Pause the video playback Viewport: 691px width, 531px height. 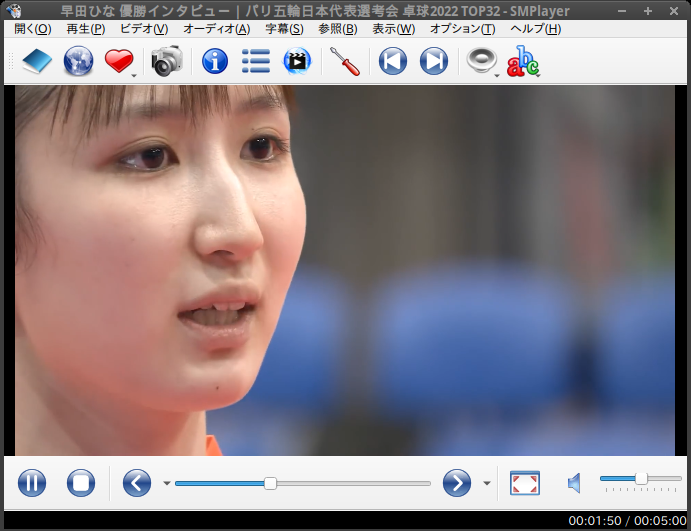pos(32,483)
